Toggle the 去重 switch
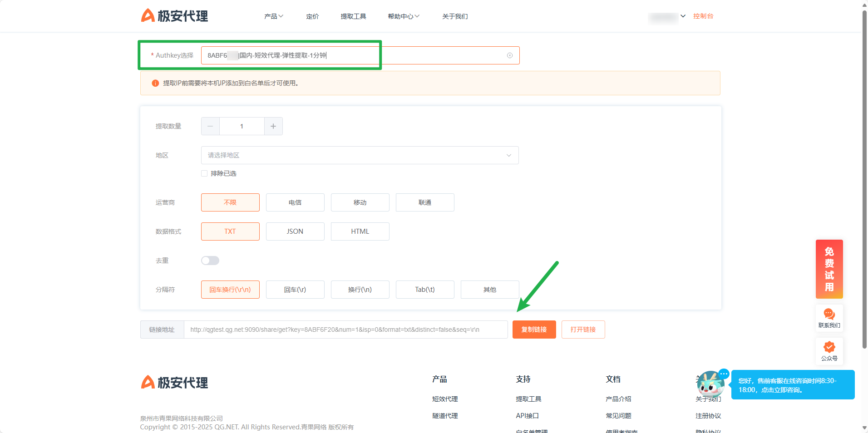 [x=210, y=261]
